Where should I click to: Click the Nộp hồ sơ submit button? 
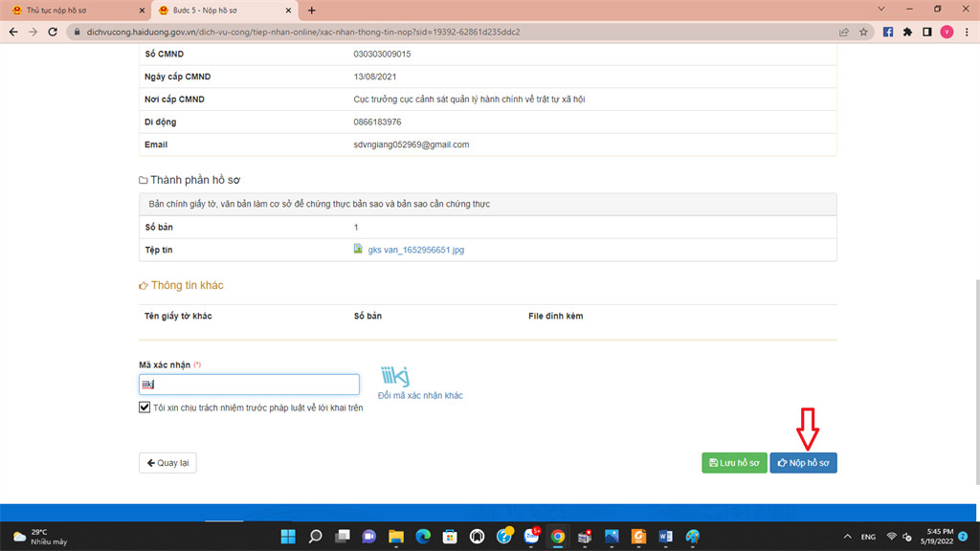coord(803,463)
